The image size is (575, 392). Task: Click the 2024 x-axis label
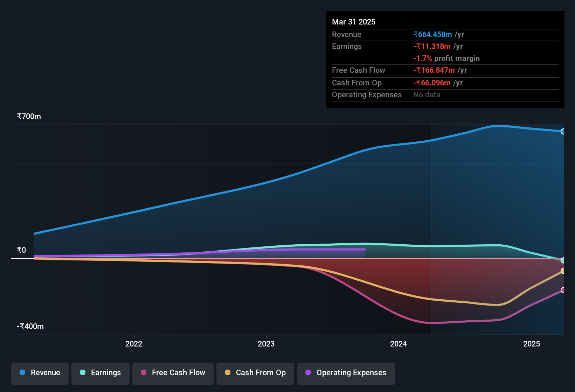[399, 344]
